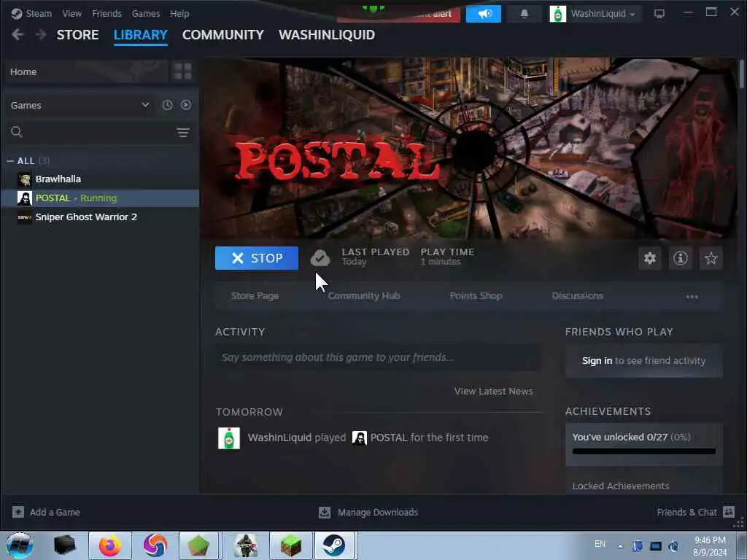This screenshot has height=560, width=747.
Task: Click the Add a Game button
Action: [x=46, y=513]
